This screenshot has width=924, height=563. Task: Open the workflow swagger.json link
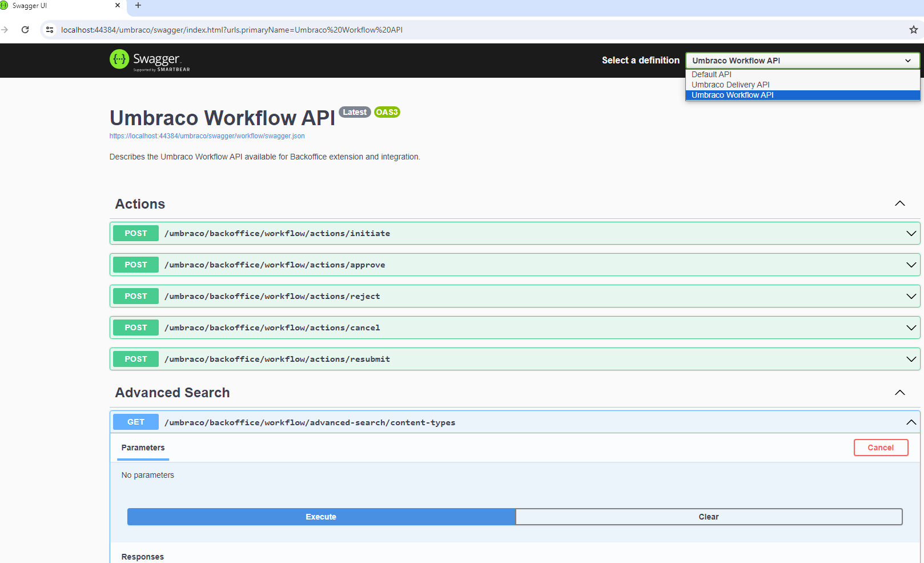tap(207, 136)
